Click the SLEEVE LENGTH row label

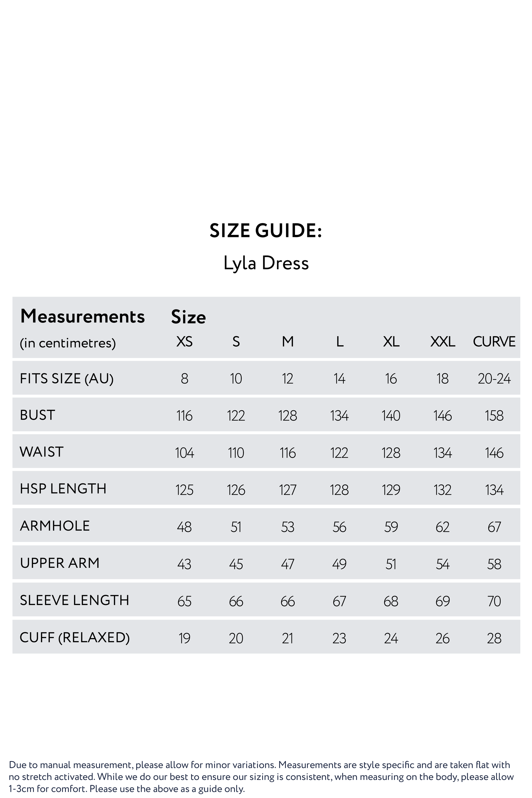click(x=74, y=600)
